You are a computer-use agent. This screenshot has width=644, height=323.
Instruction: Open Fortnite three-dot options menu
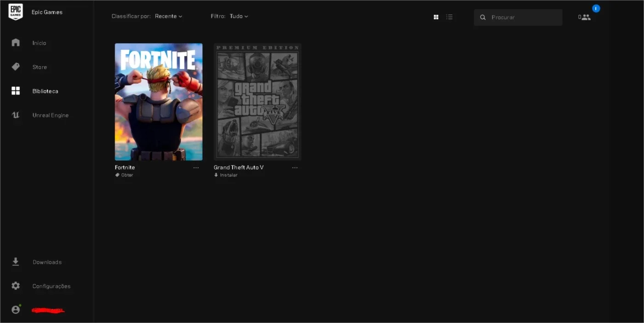196,168
